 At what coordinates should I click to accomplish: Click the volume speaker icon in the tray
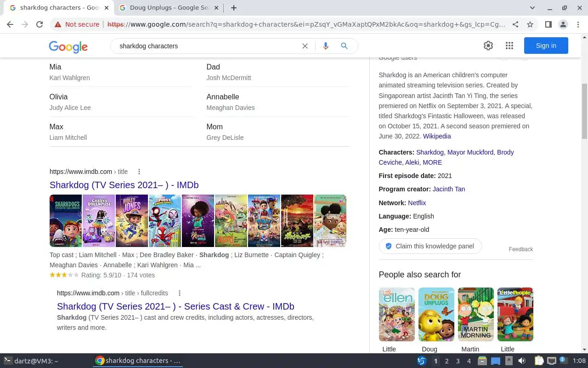point(521,361)
